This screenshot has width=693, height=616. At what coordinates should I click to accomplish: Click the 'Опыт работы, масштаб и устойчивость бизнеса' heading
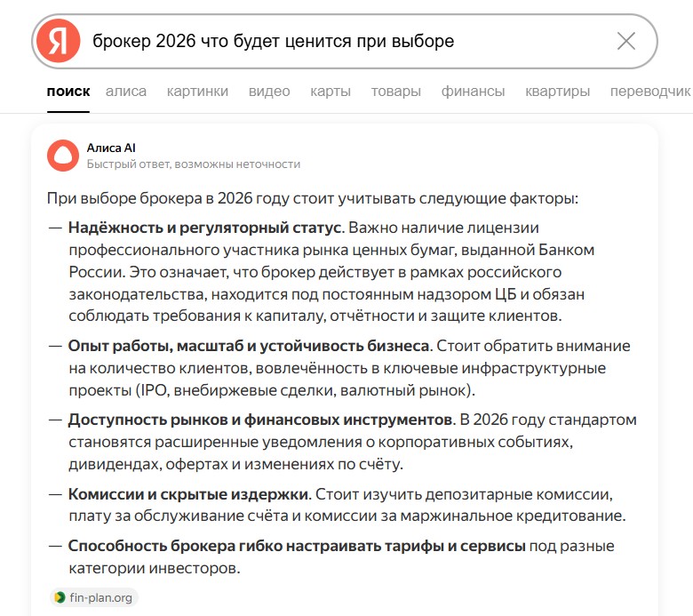point(249,345)
